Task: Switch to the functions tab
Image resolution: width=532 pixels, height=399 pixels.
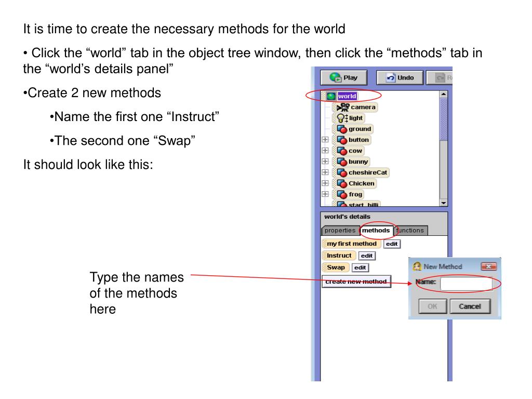Action: click(x=410, y=230)
